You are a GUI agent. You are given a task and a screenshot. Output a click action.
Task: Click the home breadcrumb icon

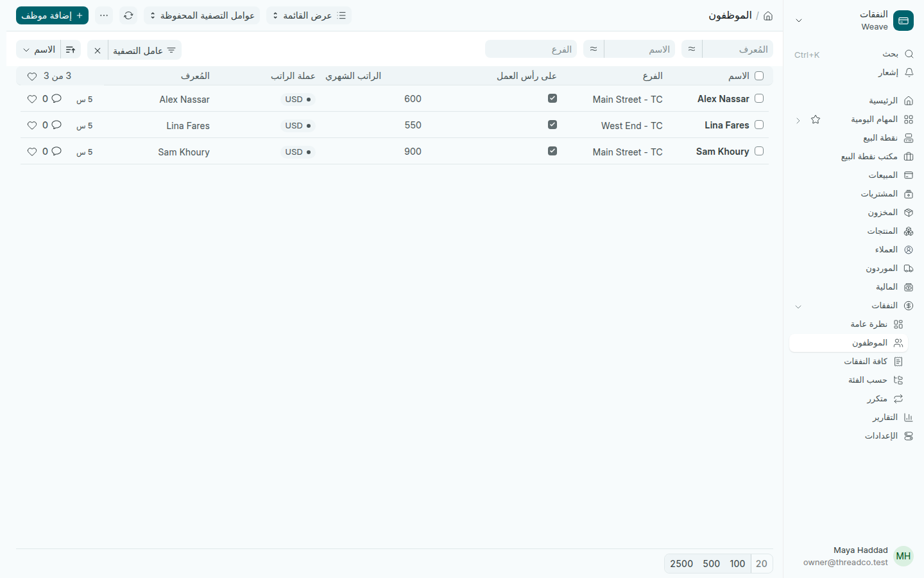768,16
